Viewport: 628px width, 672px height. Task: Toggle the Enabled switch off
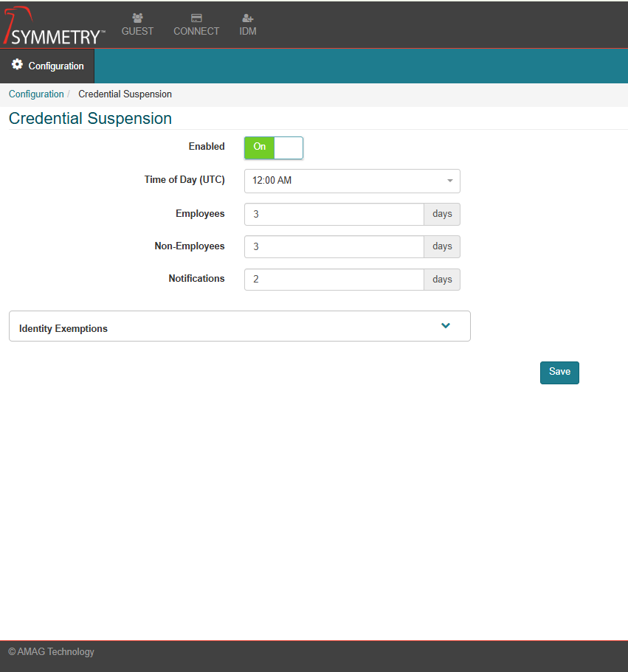(274, 148)
